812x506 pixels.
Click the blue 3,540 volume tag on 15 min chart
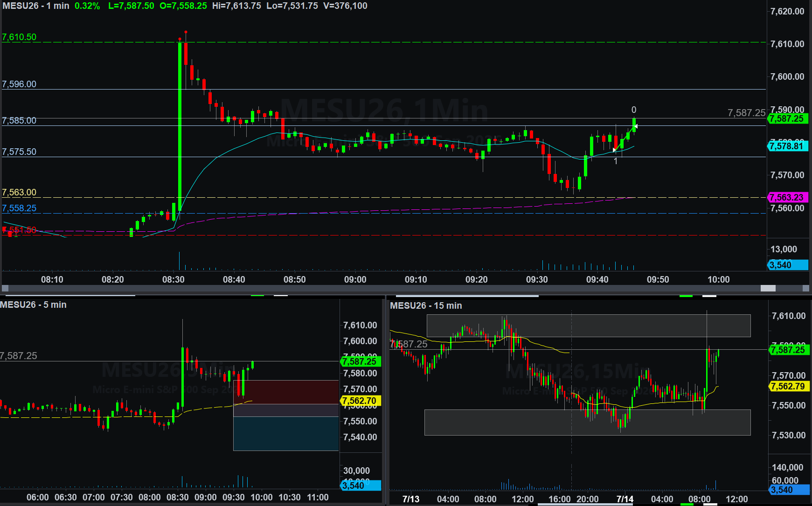coord(789,490)
